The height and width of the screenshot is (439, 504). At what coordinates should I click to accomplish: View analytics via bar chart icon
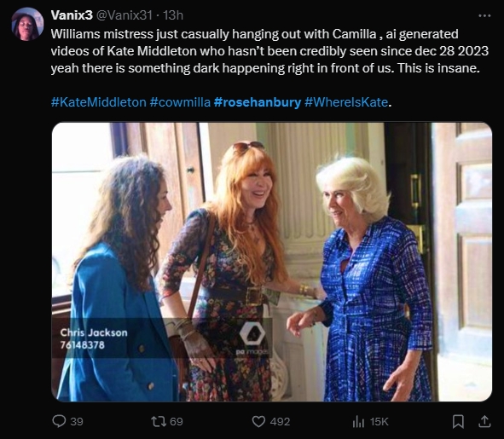coord(358,421)
